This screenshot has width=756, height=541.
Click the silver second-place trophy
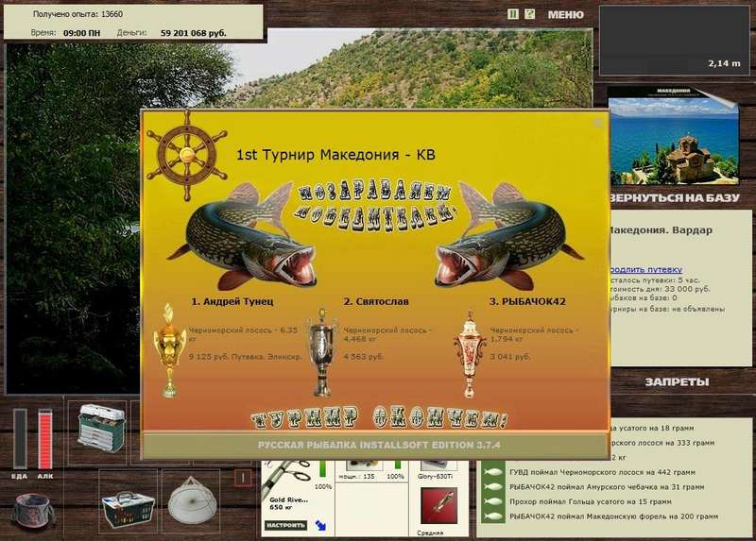tap(322, 351)
